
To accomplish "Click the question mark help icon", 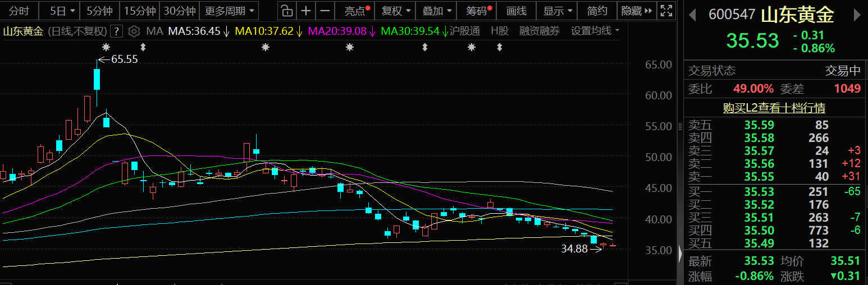I will pos(117,31).
